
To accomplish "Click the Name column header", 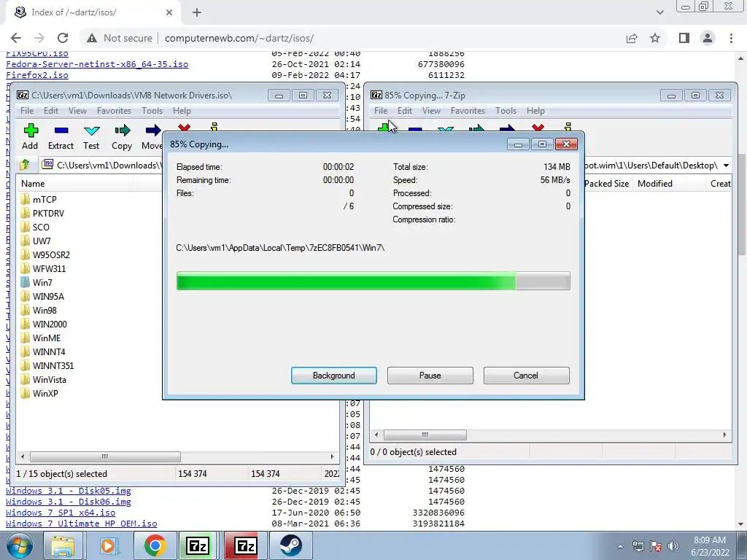I will pos(33,183).
